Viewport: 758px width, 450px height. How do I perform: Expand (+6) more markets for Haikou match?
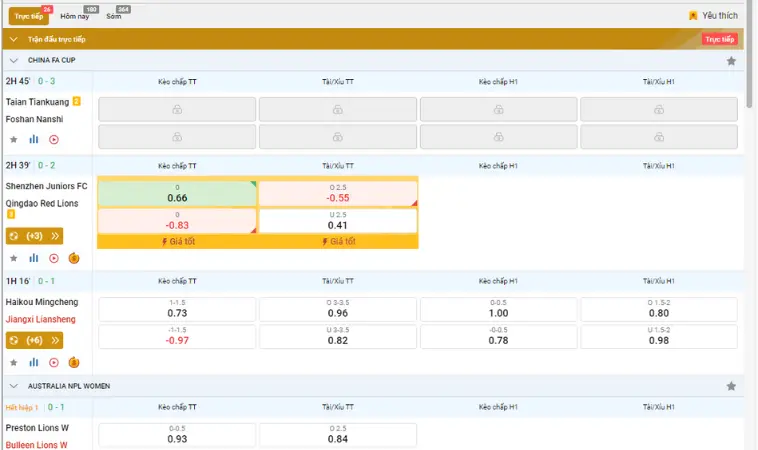point(34,340)
